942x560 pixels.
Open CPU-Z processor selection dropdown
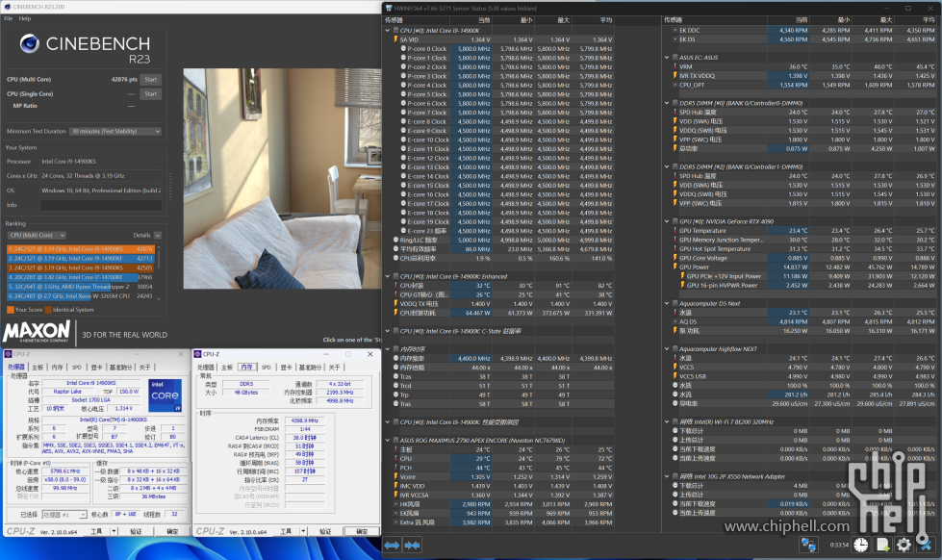(x=64, y=515)
